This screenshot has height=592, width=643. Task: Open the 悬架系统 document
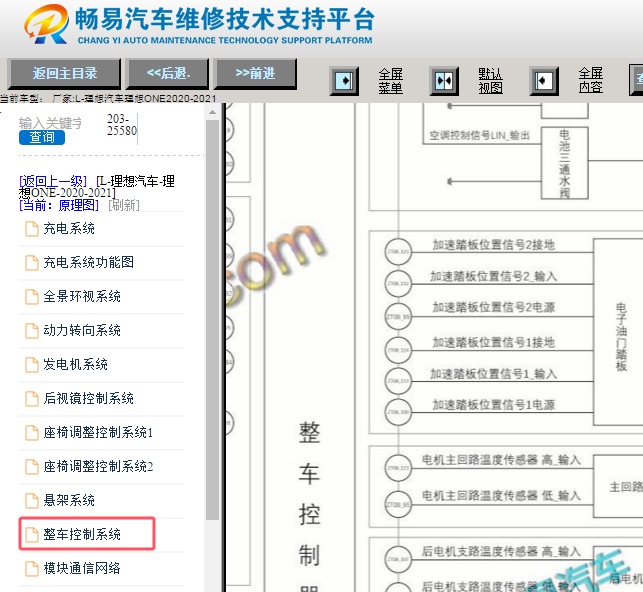[69, 501]
